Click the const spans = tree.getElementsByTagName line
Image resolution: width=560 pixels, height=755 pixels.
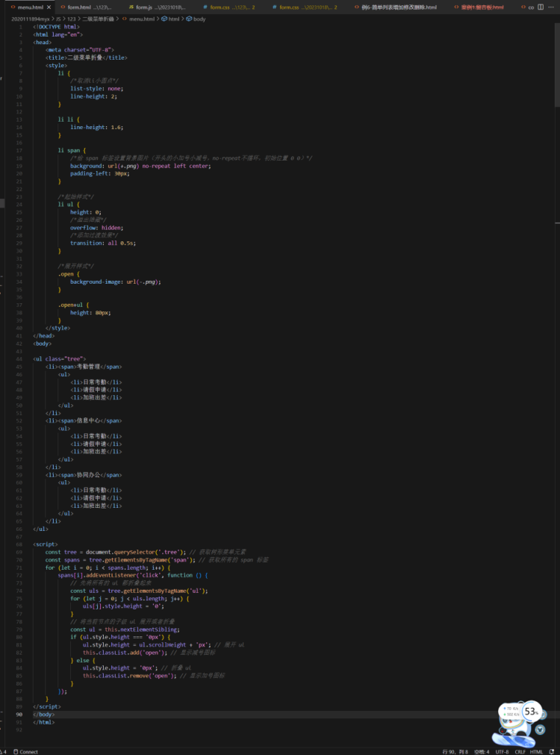(157, 559)
